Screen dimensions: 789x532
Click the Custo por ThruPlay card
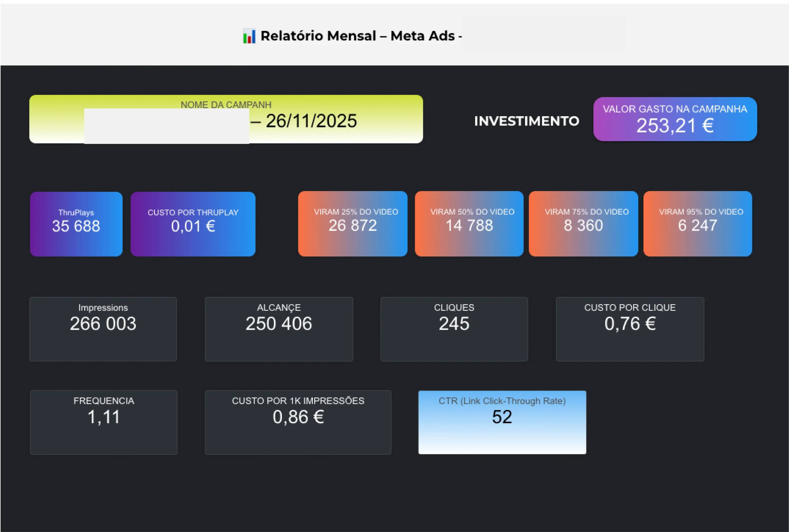pyautogui.click(x=193, y=224)
